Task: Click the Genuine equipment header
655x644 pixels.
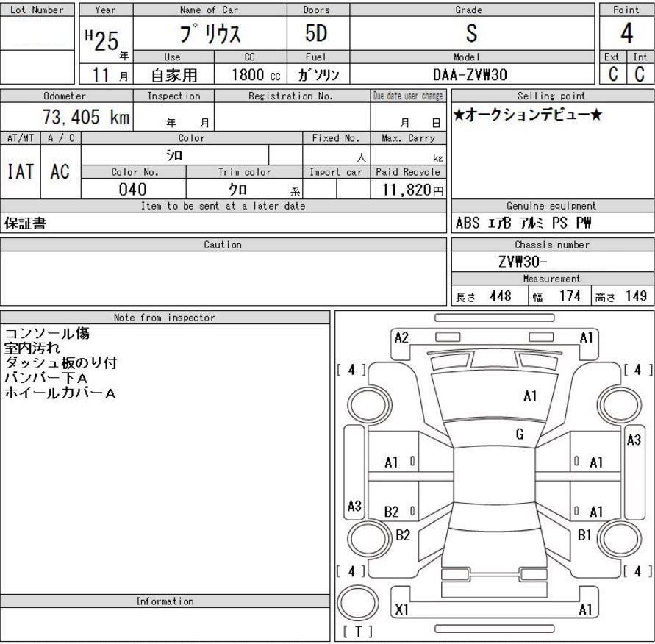Action: 551,206
